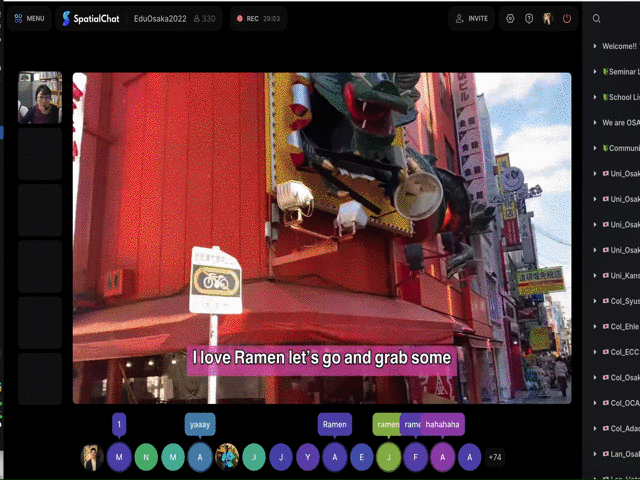Click the presenter webcam thumbnail

(40, 98)
